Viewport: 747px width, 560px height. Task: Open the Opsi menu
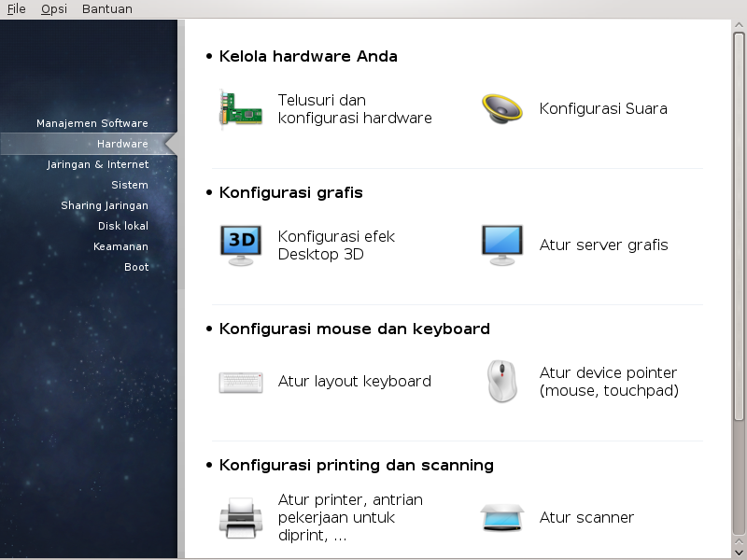tap(54, 8)
